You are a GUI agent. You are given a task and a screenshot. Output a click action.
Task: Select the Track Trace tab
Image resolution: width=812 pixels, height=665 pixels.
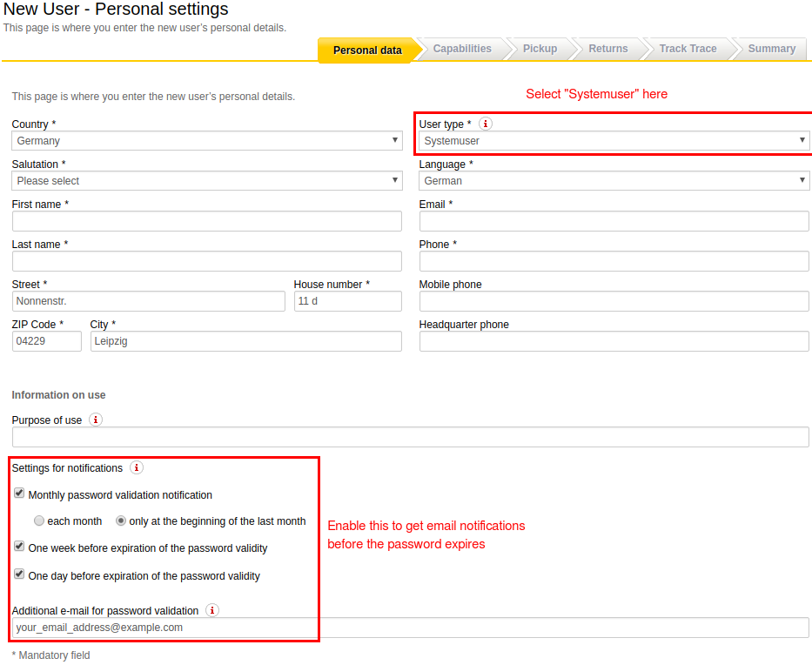pos(688,49)
